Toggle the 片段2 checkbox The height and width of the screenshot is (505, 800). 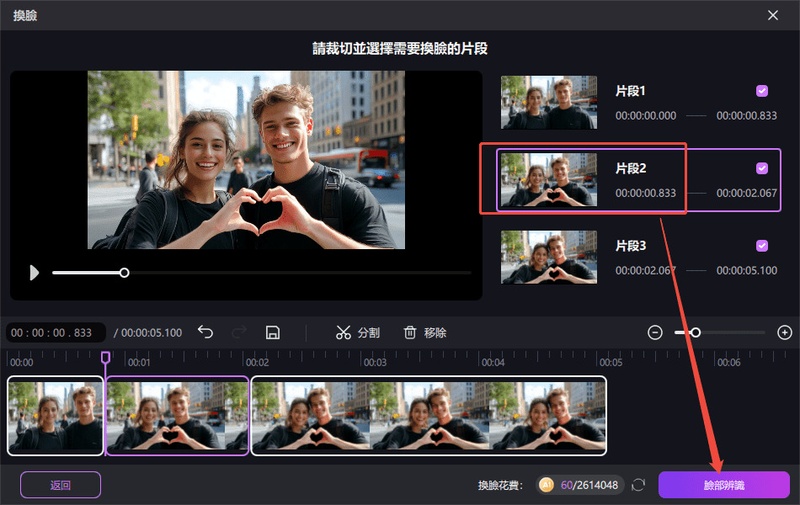click(762, 168)
